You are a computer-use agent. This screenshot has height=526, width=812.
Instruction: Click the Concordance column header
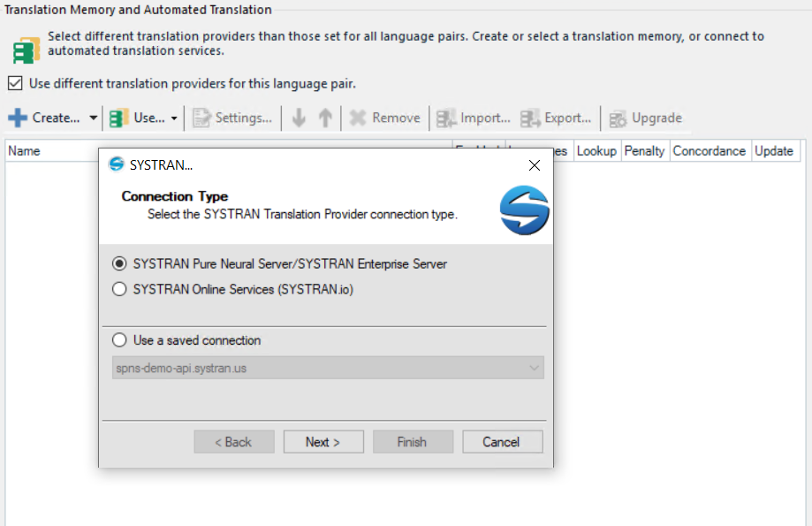click(709, 151)
